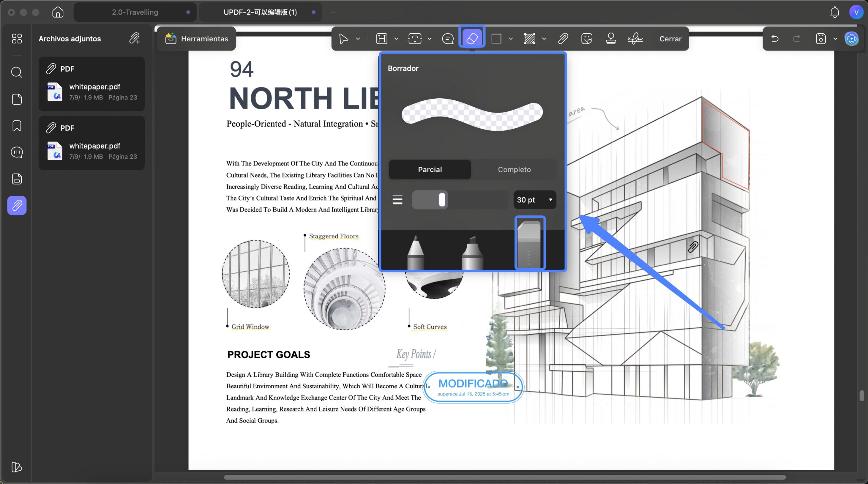Screen dimensions: 868x484
Task: Click the stamp tool icon
Action: 611,38
